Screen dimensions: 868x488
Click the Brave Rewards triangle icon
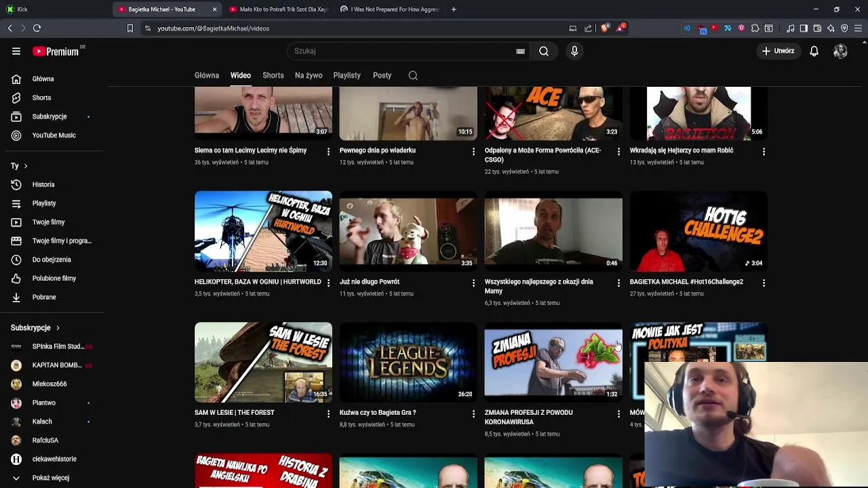click(x=620, y=28)
